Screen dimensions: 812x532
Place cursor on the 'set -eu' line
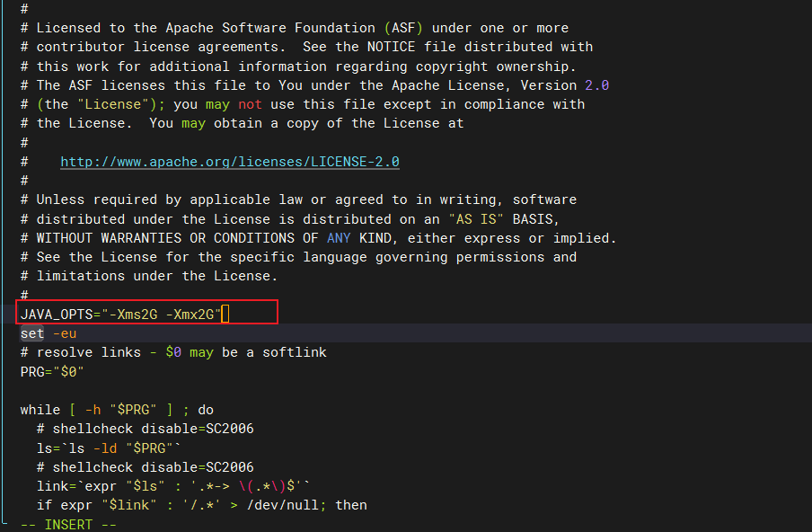[x=49, y=333]
